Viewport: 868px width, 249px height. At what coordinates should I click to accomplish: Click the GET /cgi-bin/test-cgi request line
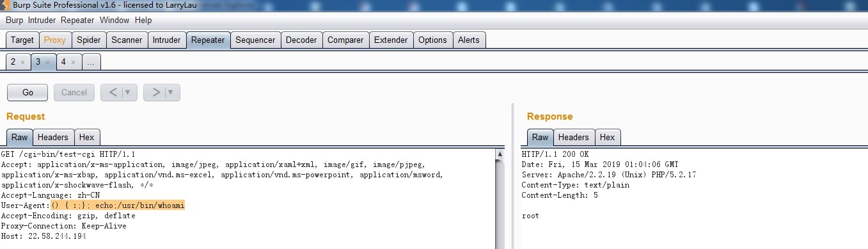click(68, 154)
